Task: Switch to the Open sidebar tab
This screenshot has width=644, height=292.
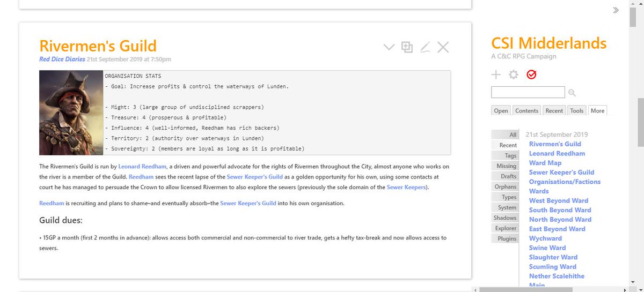Action: (501, 110)
